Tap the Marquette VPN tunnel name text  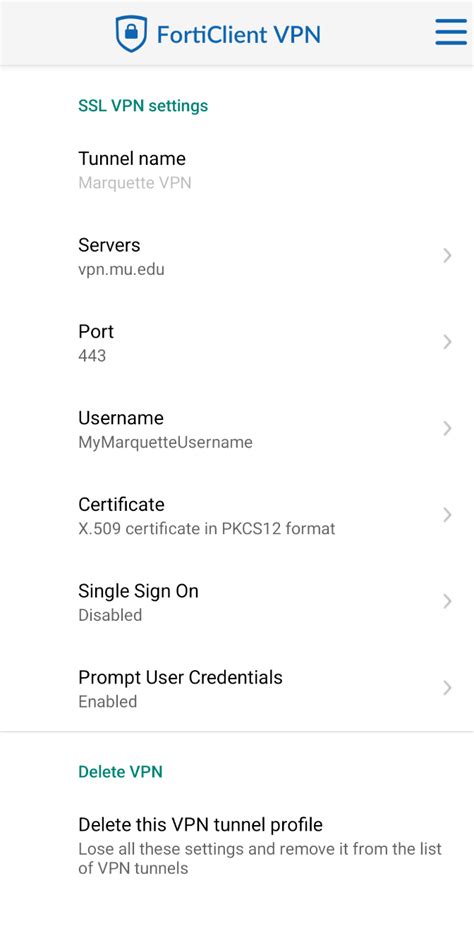point(135,183)
